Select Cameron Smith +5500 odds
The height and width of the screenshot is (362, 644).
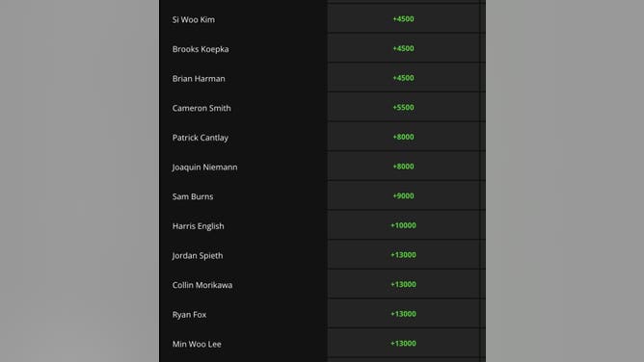(403, 108)
